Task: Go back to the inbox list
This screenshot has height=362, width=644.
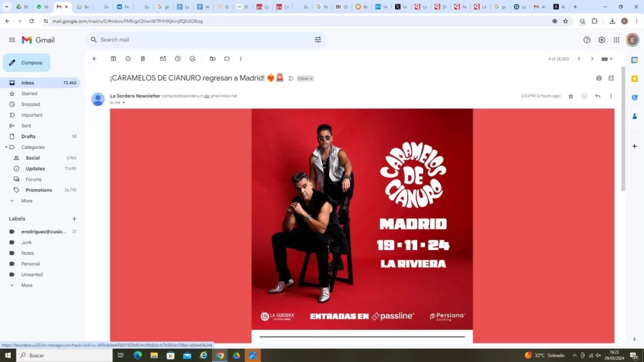Action: [x=95, y=59]
